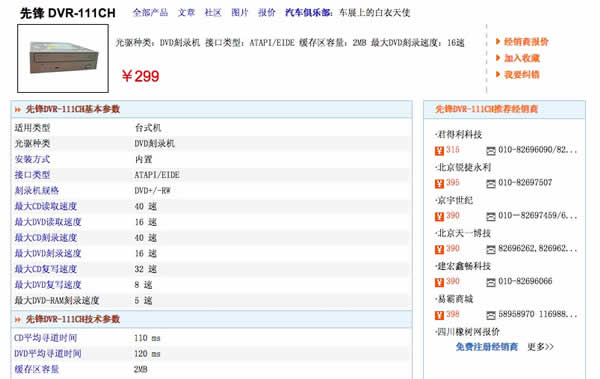This screenshot has width=600, height=379.
Task: Click phone icon beside 010-82696090
Action: (491, 151)
